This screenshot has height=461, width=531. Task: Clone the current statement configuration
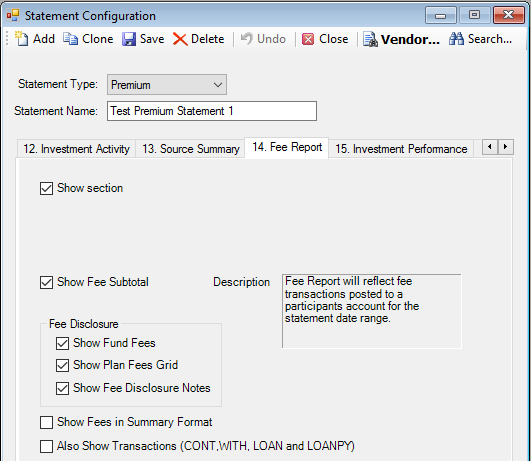pyautogui.click(x=70, y=39)
